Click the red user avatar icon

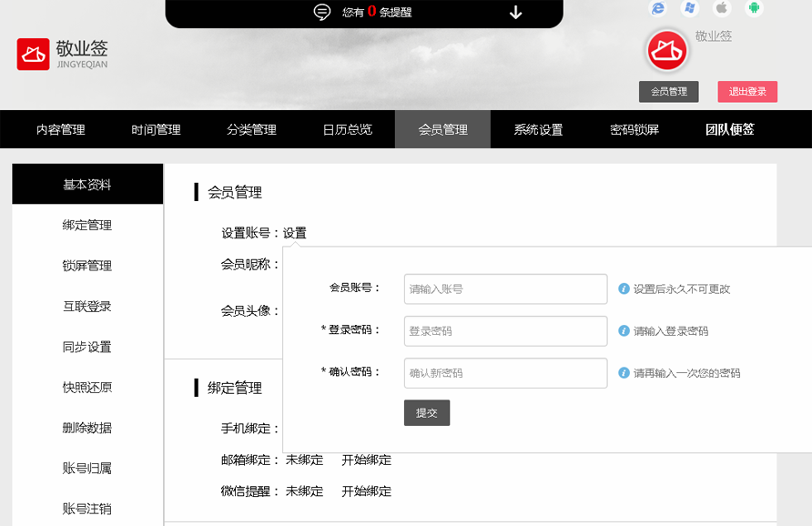tap(667, 51)
